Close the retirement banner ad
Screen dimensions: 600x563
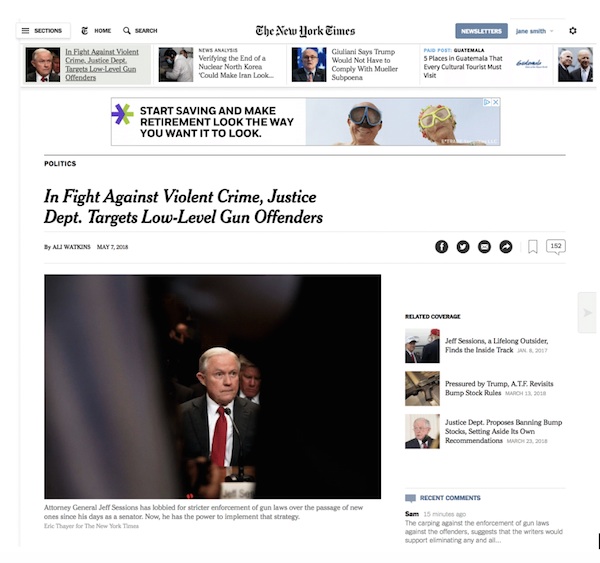pyautogui.click(x=496, y=102)
